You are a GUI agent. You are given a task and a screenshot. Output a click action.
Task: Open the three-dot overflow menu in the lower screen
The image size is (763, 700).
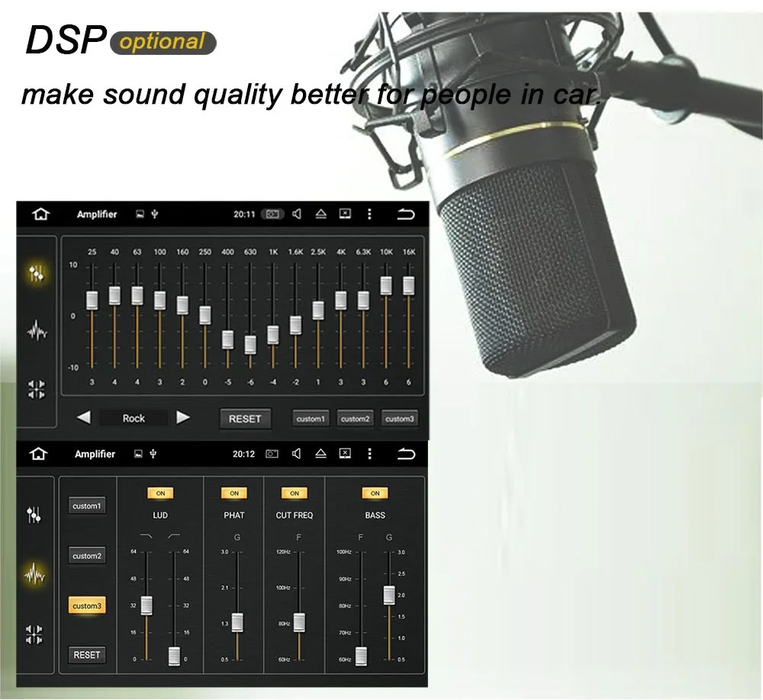coord(369,453)
